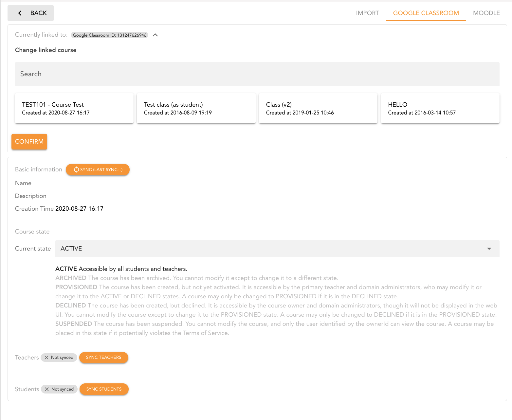
Task: Click the Course state label
Action: tap(32, 232)
